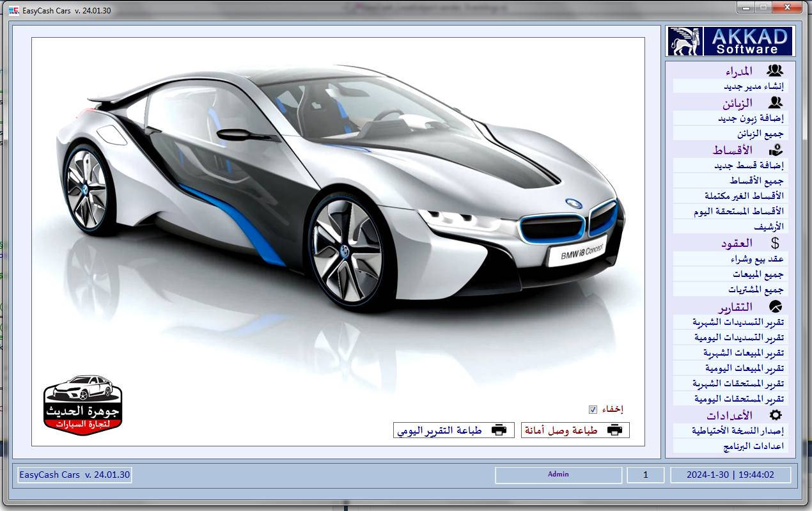Click the settings gear icon

(775, 415)
